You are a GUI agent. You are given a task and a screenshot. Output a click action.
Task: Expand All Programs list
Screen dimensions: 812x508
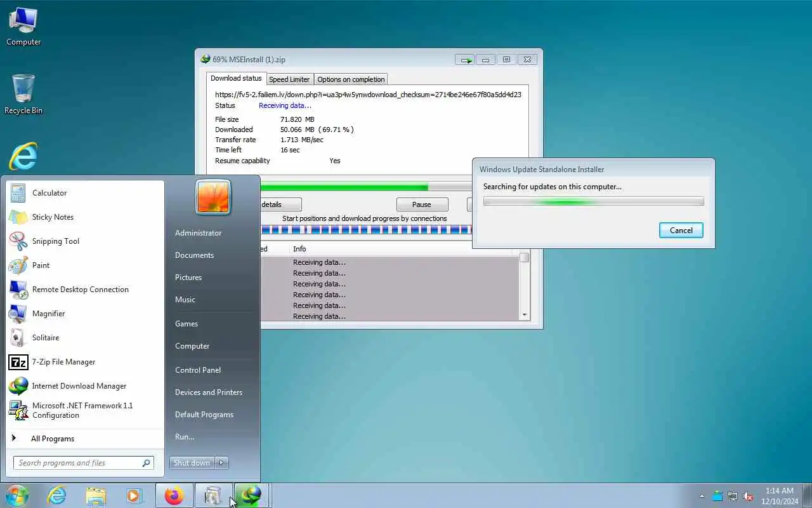click(86, 439)
